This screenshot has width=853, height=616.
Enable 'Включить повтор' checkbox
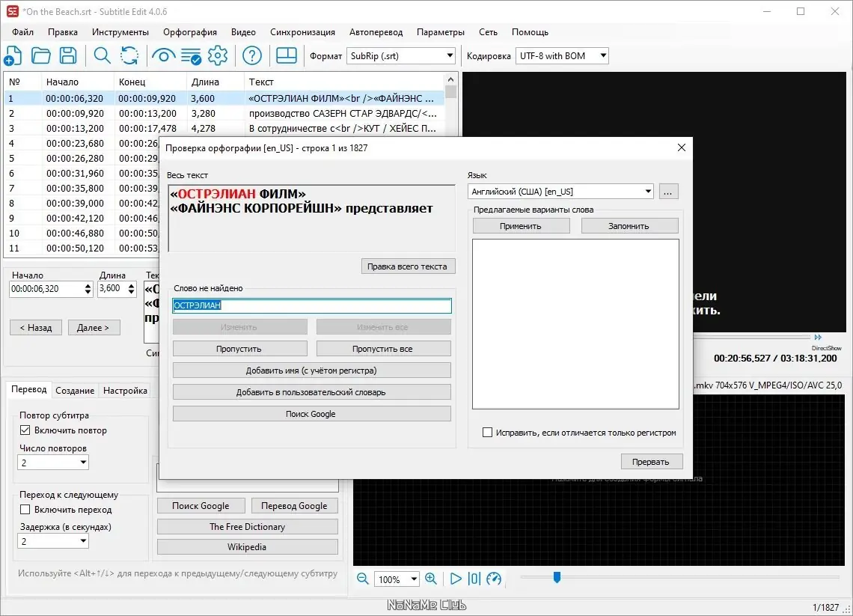[25, 430]
